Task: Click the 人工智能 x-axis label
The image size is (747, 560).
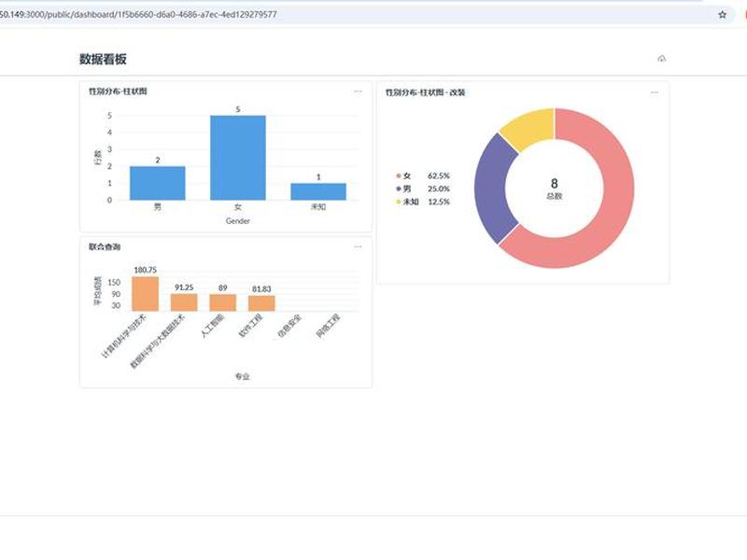Action: click(213, 326)
